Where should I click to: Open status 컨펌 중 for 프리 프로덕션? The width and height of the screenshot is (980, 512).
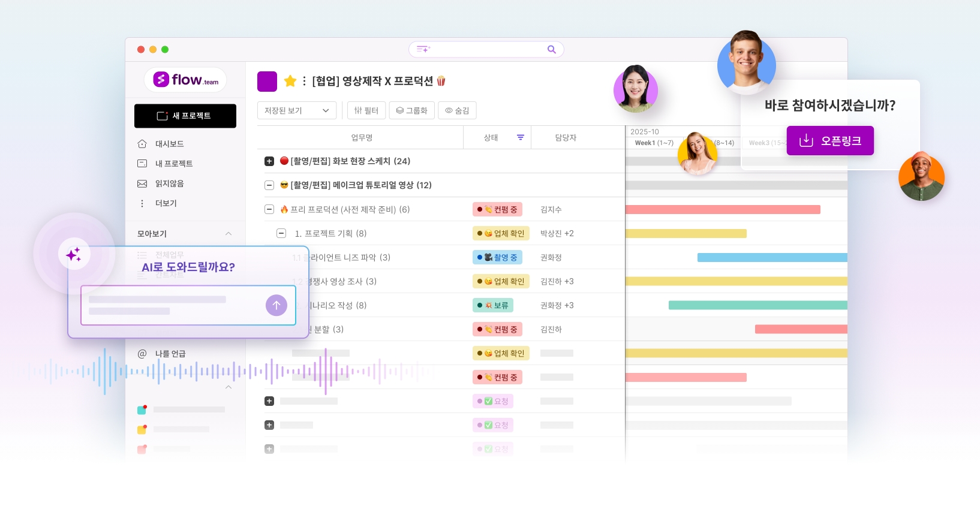click(497, 209)
